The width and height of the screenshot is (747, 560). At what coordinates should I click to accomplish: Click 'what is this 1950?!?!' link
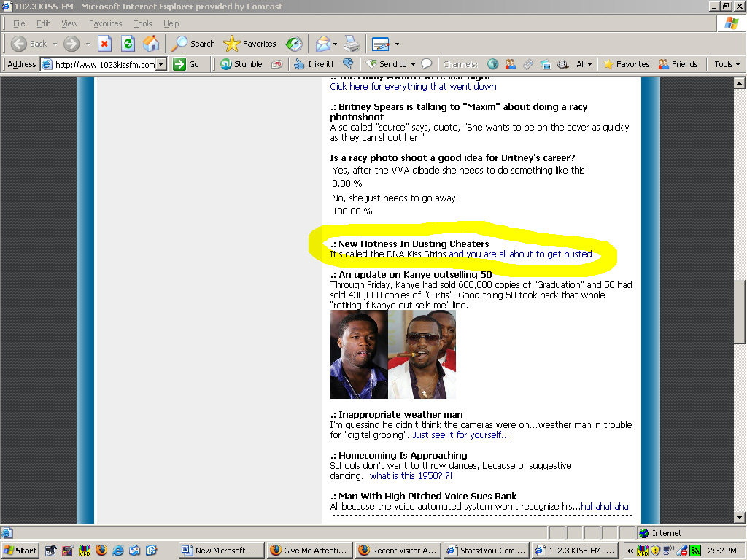point(411,475)
